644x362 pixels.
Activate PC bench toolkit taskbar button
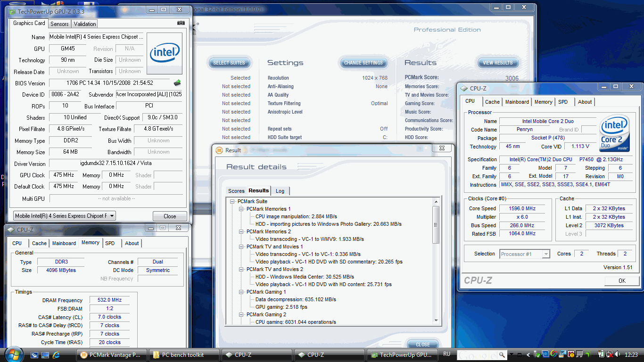pos(184,355)
